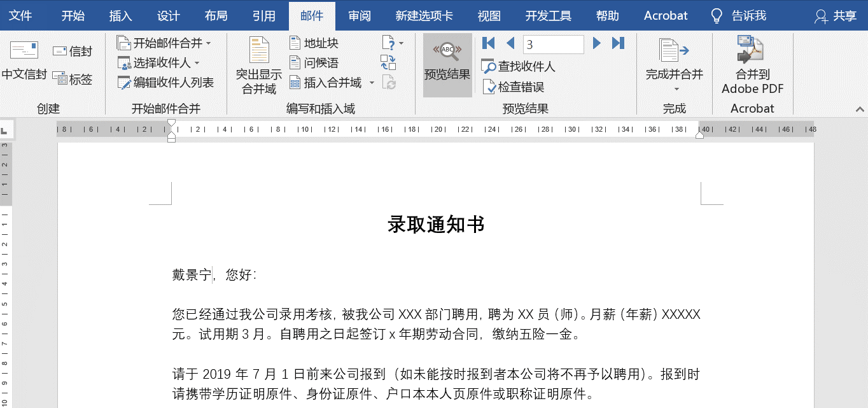
Task: Open the 设计 ribbon tab
Action: click(168, 16)
